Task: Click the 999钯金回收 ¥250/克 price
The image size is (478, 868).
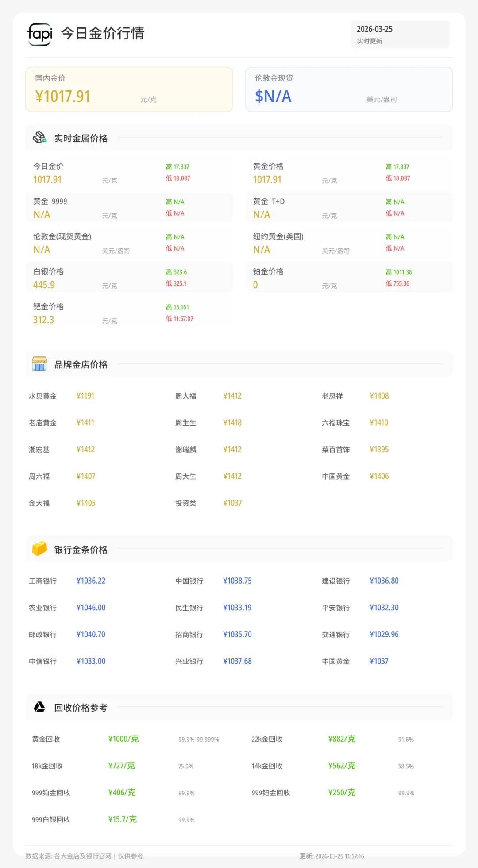Action: [x=342, y=793]
